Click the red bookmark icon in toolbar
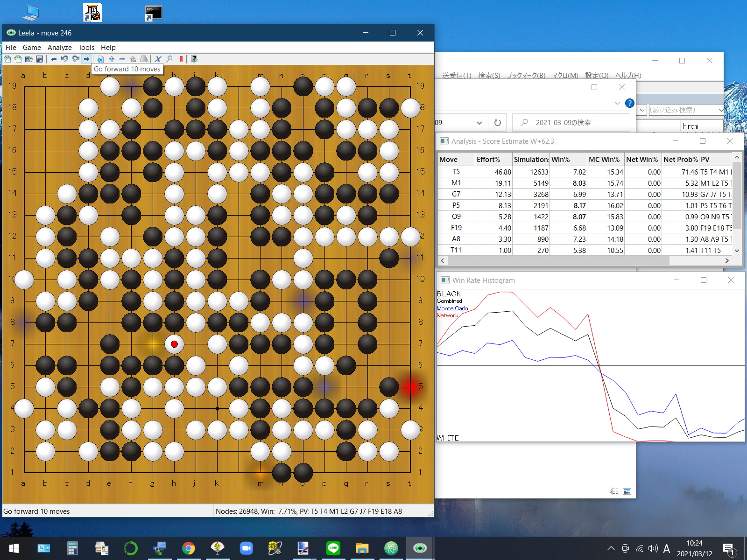Image resolution: width=747 pixels, height=560 pixels. click(181, 59)
